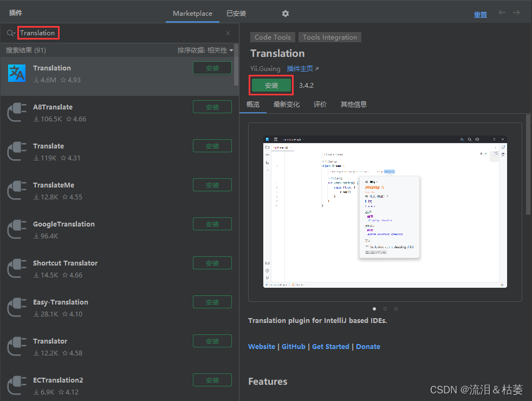Go back with the left arrow icon

(502, 12)
